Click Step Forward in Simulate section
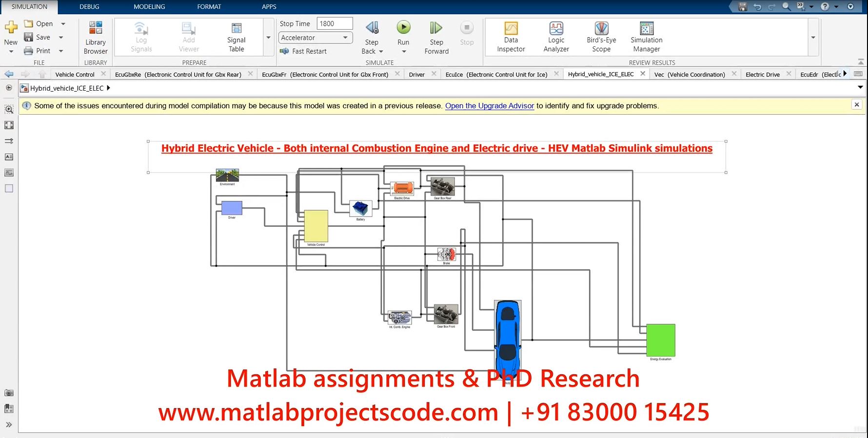This screenshot has width=868, height=438. point(436,38)
